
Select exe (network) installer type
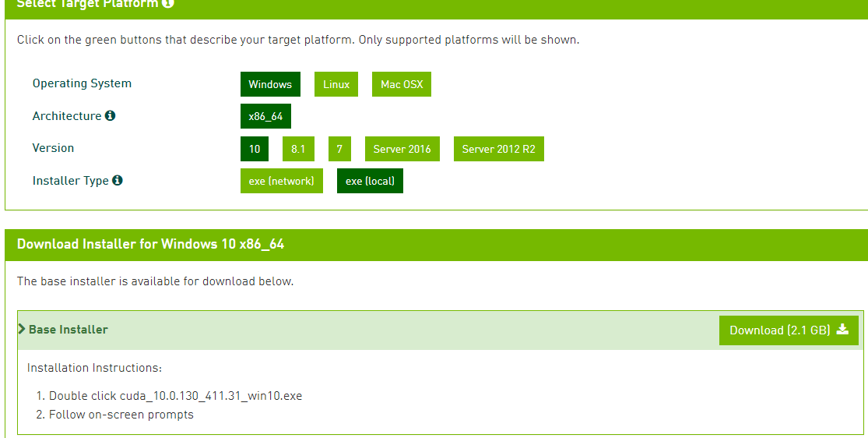click(281, 181)
